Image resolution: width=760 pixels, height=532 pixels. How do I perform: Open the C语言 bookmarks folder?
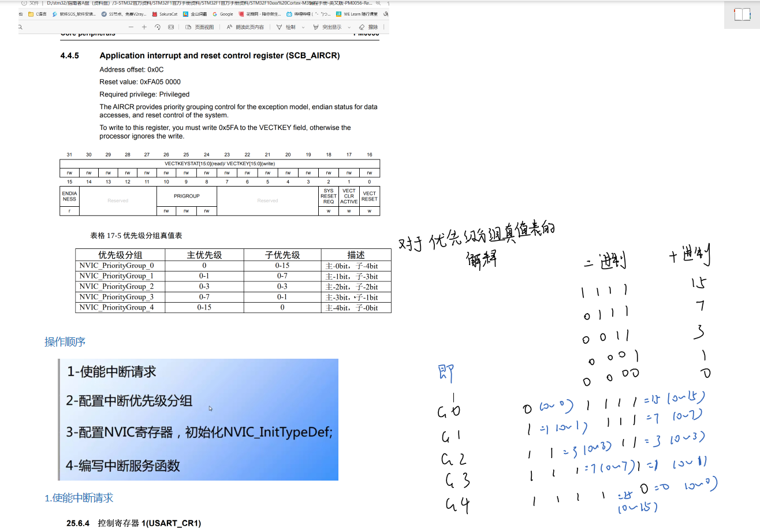point(37,14)
